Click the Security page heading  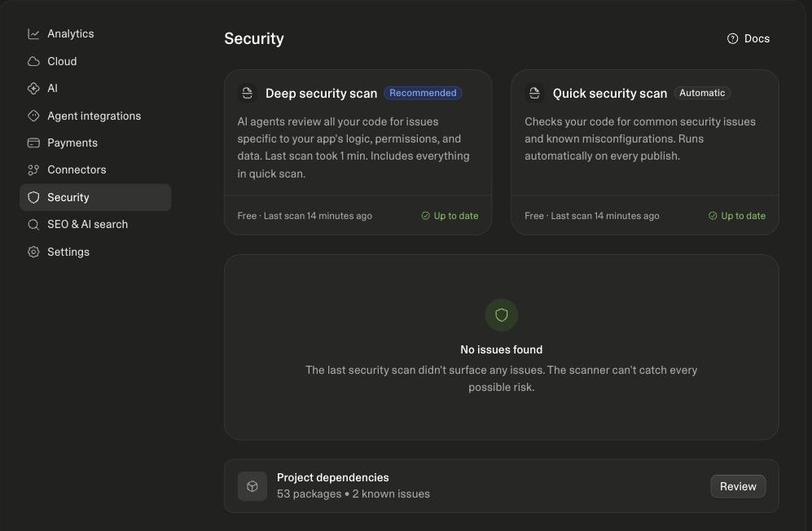254,39
